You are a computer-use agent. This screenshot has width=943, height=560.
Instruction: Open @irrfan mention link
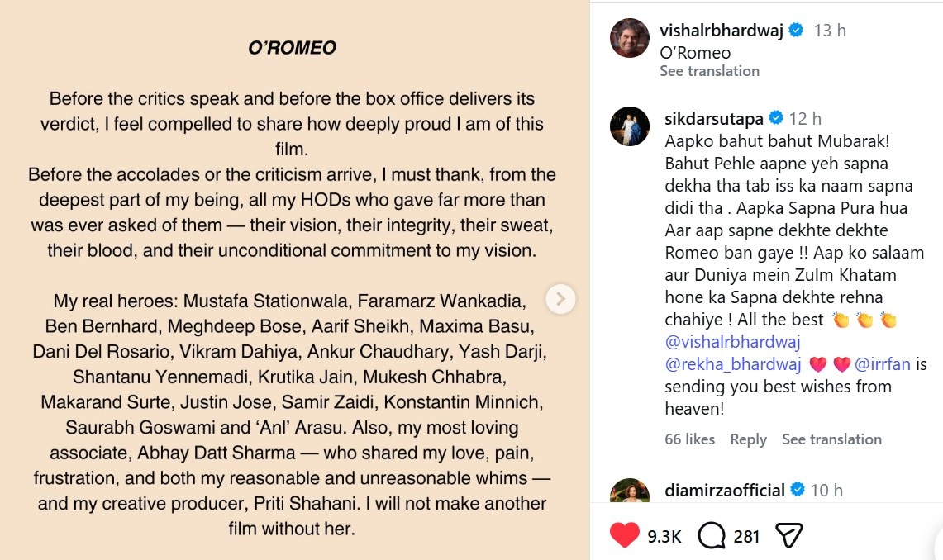(x=883, y=363)
